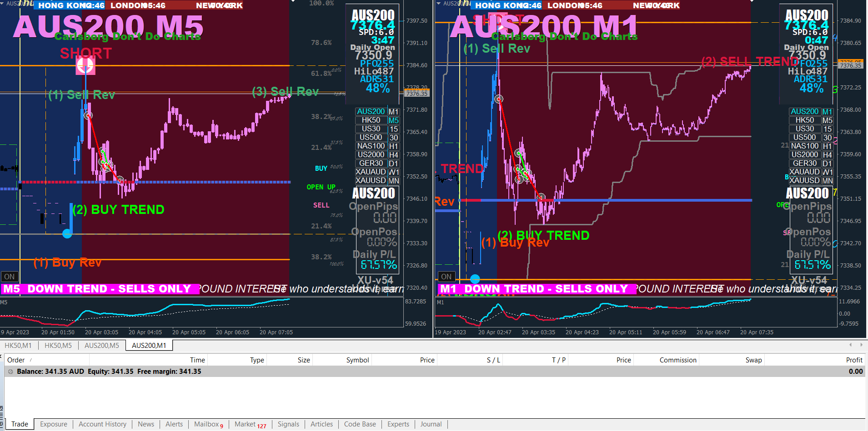The height and width of the screenshot is (431, 868).
Task: Click the blue circle marker on right M1 chart
Action: [475, 278]
